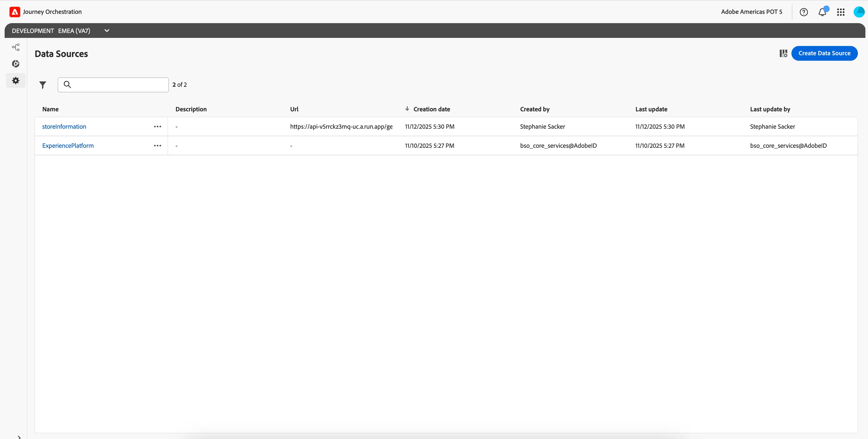
Task: Click in the data source search field
Action: 113,85
